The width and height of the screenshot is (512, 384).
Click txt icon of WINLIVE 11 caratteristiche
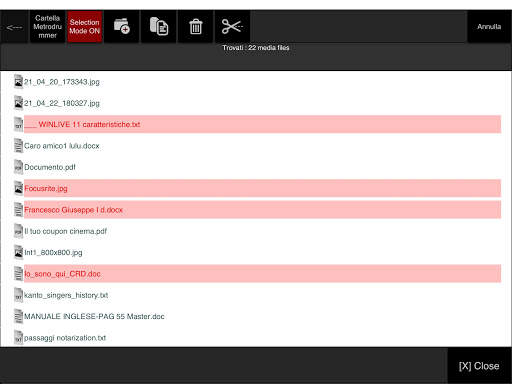pyautogui.click(x=18, y=124)
